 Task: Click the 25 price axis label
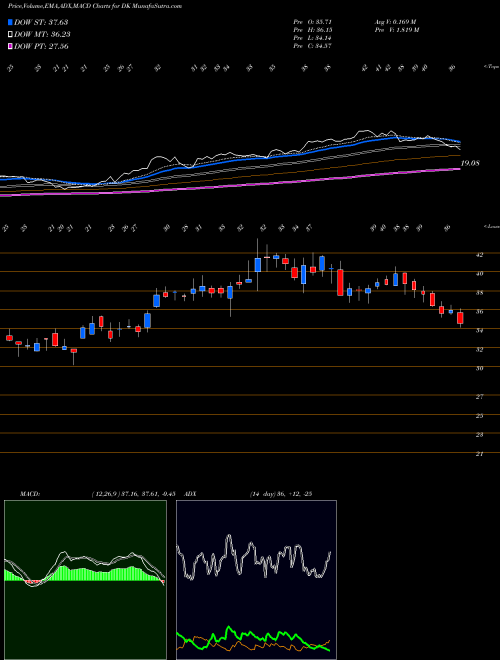[479, 416]
